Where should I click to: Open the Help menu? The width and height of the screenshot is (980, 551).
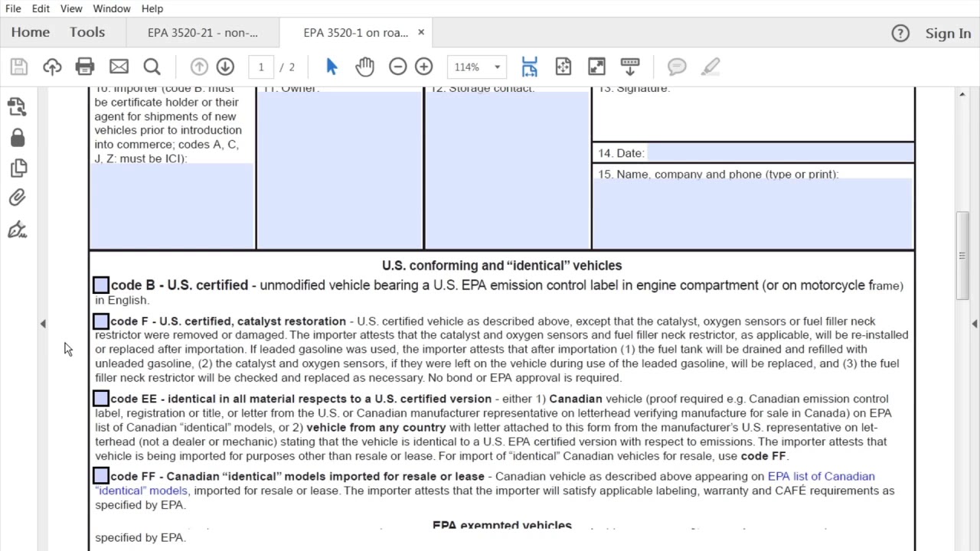coord(152,8)
